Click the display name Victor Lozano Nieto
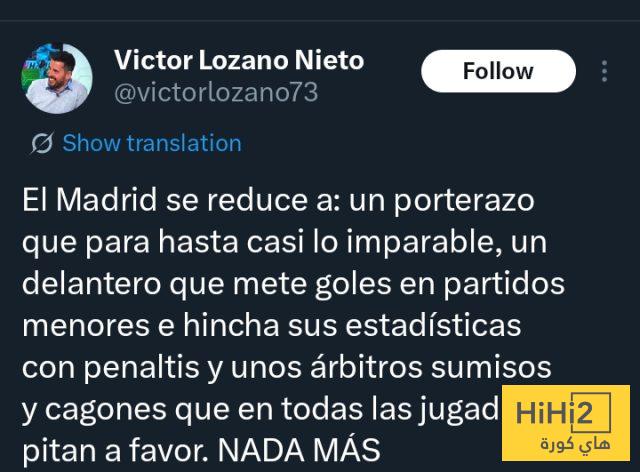This screenshot has height=472, width=640. [x=239, y=60]
